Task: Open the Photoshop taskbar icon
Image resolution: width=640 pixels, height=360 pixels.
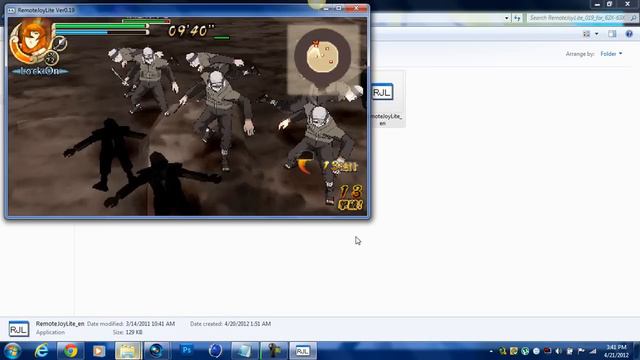Action: 187,351
